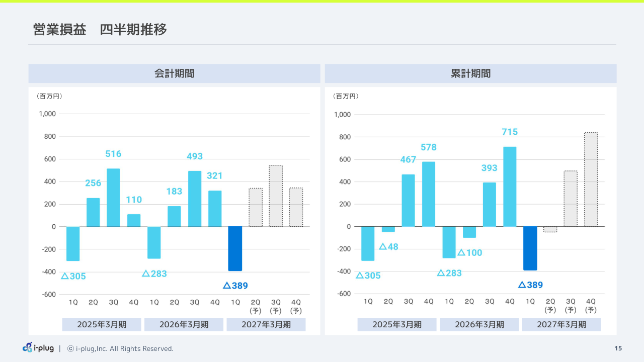The height and width of the screenshot is (362, 644).
Task: Click the 2025年3月期 label under the 会計期間 chart
Action: tap(102, 324)
